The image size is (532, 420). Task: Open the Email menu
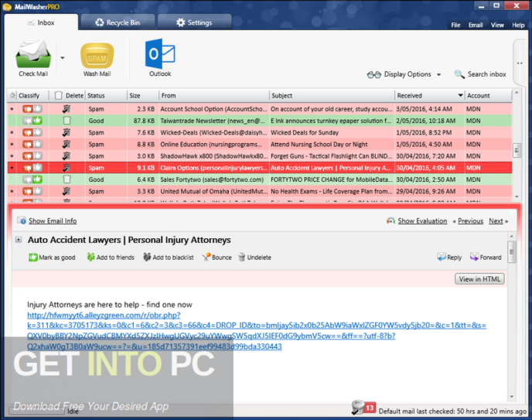(x=476, y=25)
